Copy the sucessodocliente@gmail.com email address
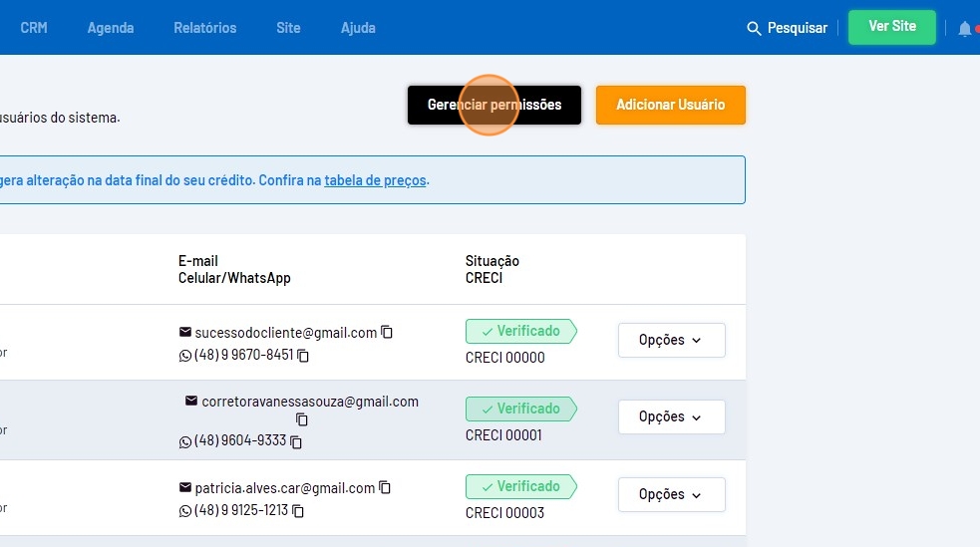This screenshot has width=980, height=547. tap(387, 332)
